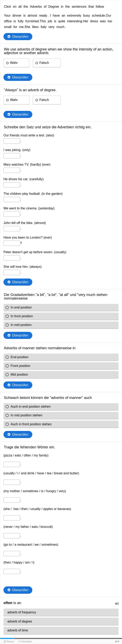Choose 'Mid position' for adverbs of manner
The height and width of the screenshot is (644, 122).
61,374
